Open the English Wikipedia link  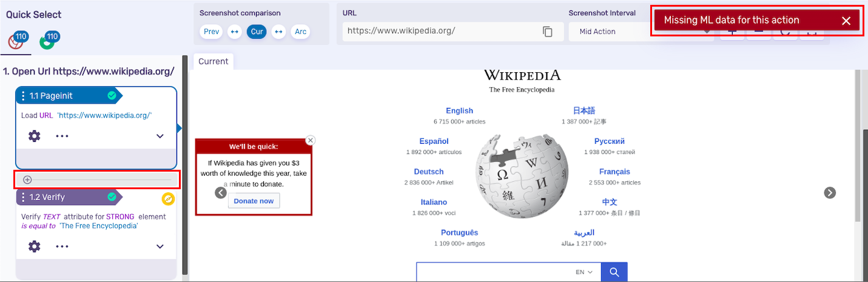pyautogui.click(x=459, y=110)
